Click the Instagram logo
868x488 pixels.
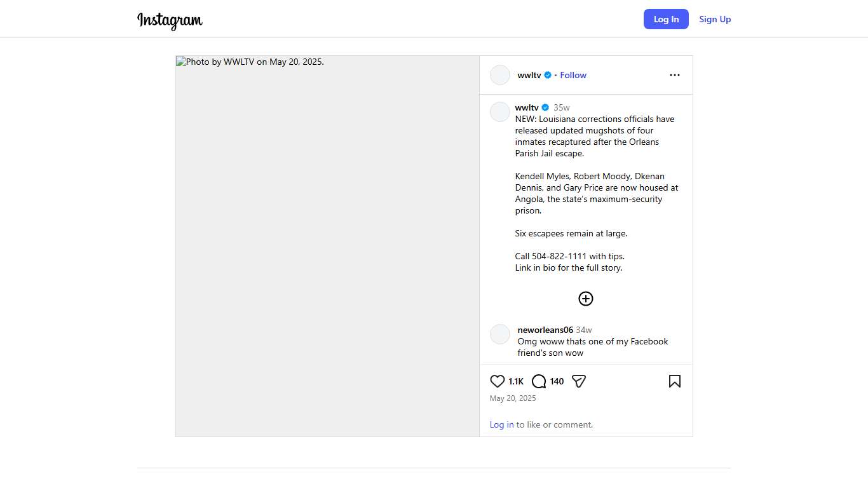[170, 20]
